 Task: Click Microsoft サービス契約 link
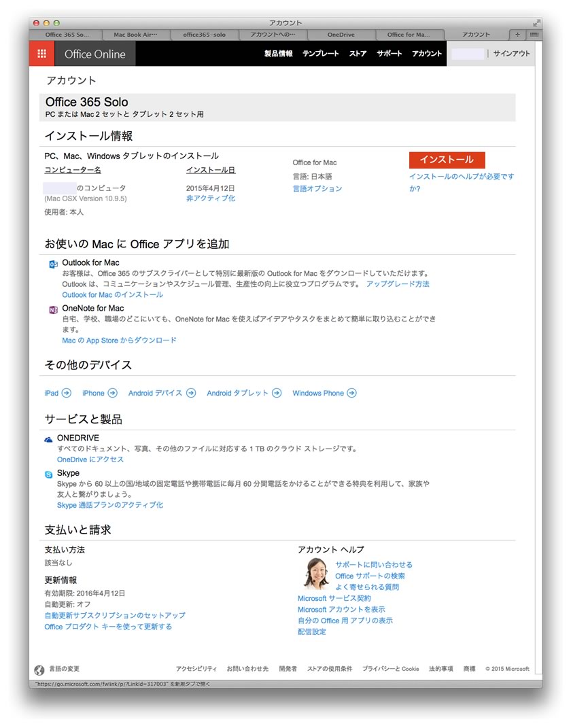pyautogui.click(x=334, y=598)
